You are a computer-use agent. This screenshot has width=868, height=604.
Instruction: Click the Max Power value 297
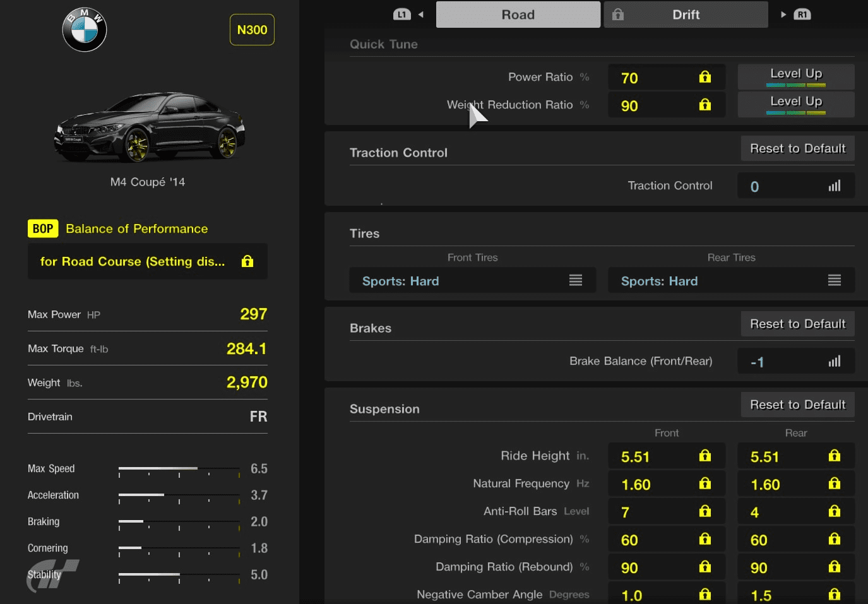click(x=254, y=314)
